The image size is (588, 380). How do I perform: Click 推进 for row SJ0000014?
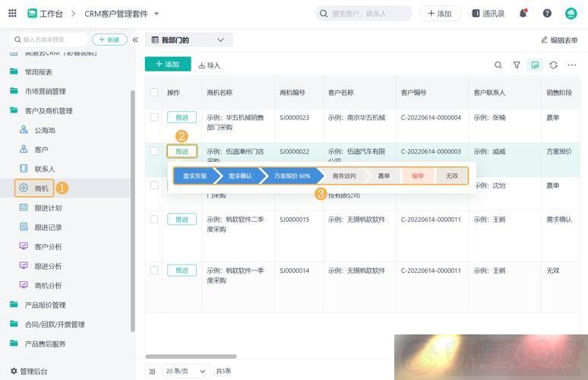182,270
